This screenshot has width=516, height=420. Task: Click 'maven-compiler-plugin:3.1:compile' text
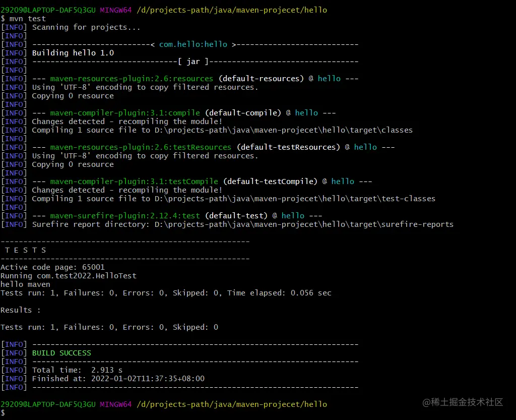click(x=125, y=113)
